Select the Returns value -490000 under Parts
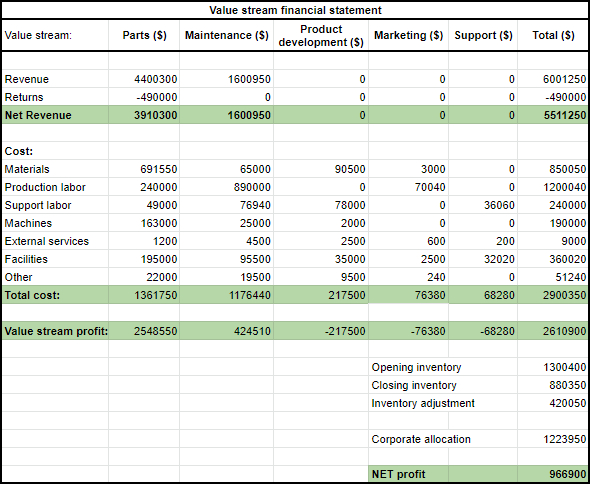The image size is (590, 484). pyautogui.click(x=144, y=97)
